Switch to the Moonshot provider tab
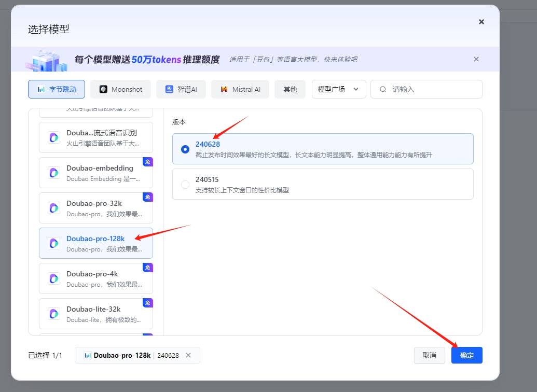This screenshot has height=392, width=537. coord(120,89)
